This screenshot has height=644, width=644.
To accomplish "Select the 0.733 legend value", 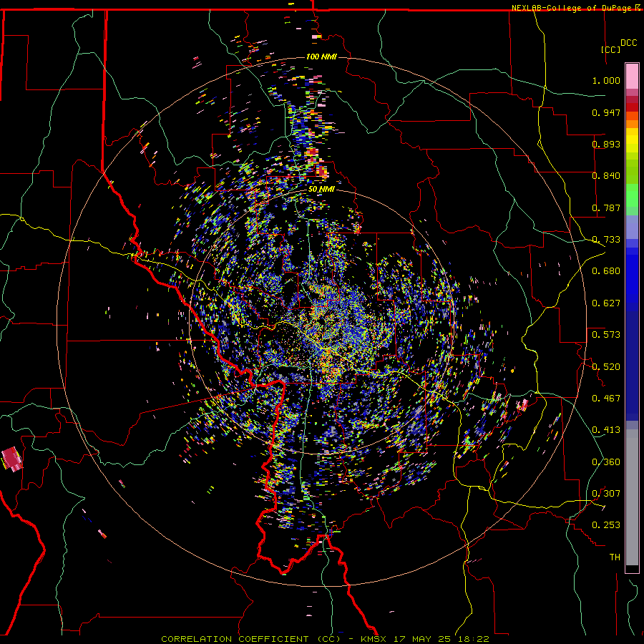I will tap(606, 240).
